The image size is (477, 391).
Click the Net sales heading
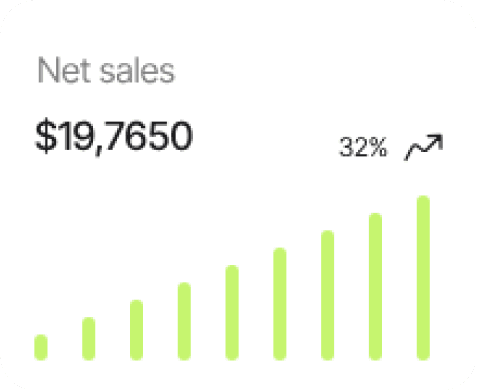point(106,71)
